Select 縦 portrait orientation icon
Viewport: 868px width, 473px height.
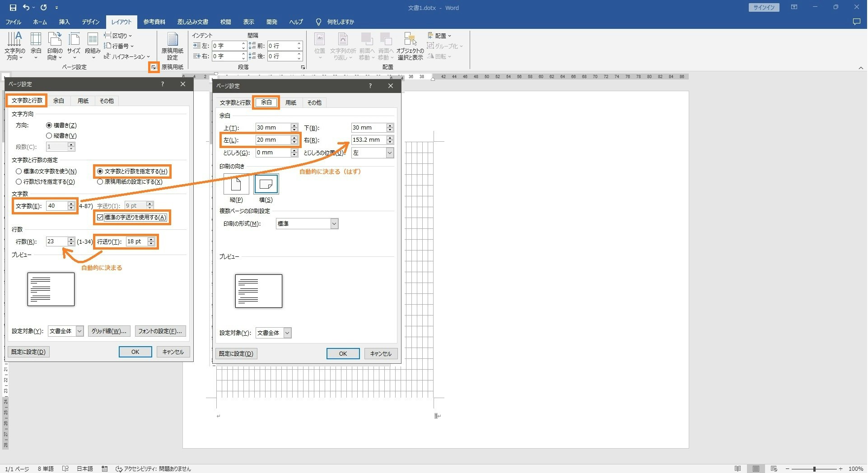click(236, 184)
